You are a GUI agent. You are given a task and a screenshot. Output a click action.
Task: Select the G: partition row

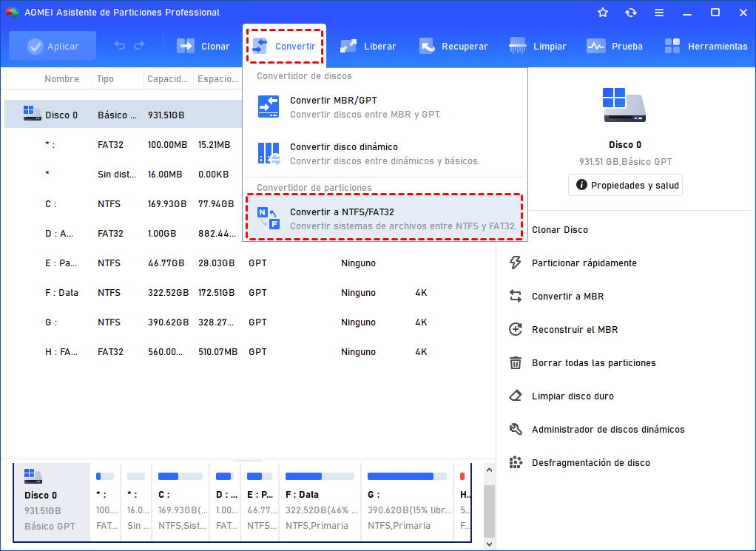coord(249,322)
